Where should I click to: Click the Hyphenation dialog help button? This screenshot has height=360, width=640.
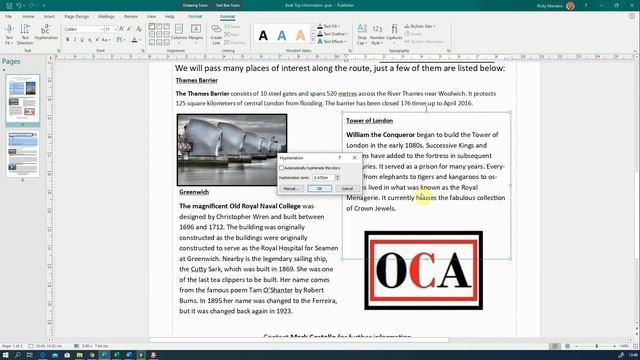[x=339, y=158]
